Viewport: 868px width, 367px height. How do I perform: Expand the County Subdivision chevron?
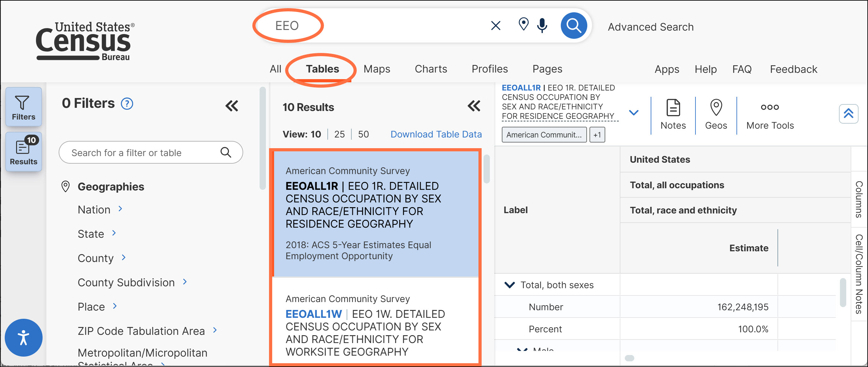(185, 282)
